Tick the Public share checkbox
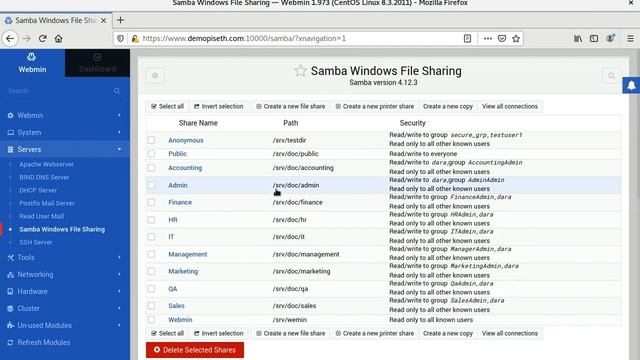Viewport: 640px width, 360px height. pos(151,154)
